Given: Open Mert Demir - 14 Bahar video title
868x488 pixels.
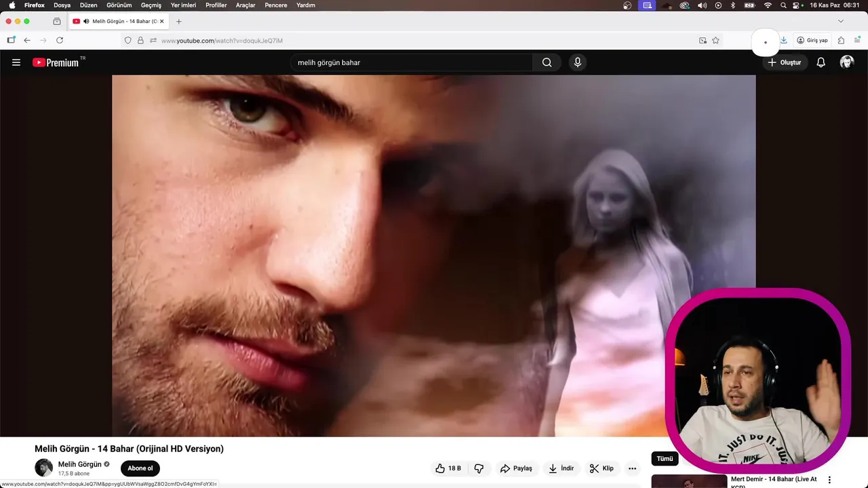Looking at the screenshot, I should click(774, 481).
